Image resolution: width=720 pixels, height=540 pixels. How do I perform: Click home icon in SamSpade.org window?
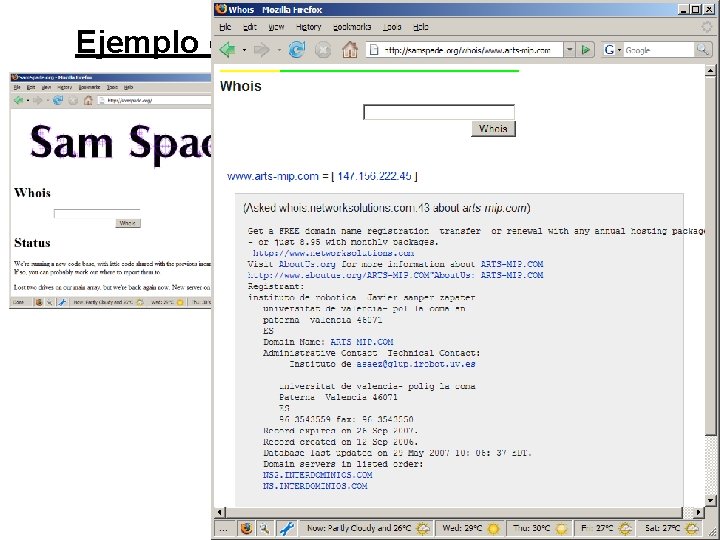point(88,100)
